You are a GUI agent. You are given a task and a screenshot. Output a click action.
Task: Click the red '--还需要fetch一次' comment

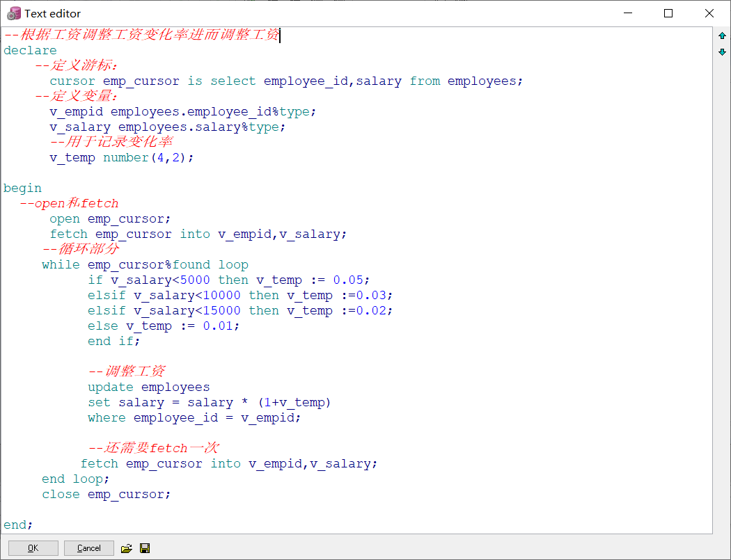tap(153, 448)
